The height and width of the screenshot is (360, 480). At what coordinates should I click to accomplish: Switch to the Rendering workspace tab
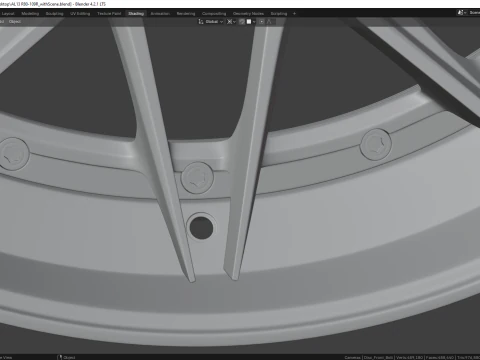(186, 14)
